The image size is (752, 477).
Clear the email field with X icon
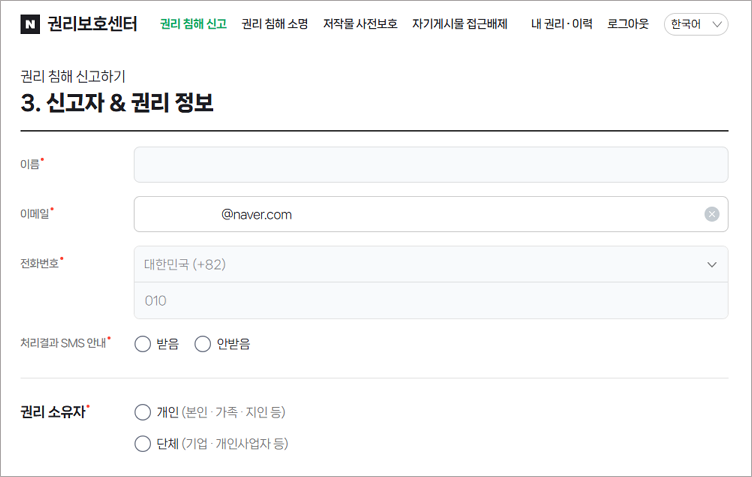point(711,214)
